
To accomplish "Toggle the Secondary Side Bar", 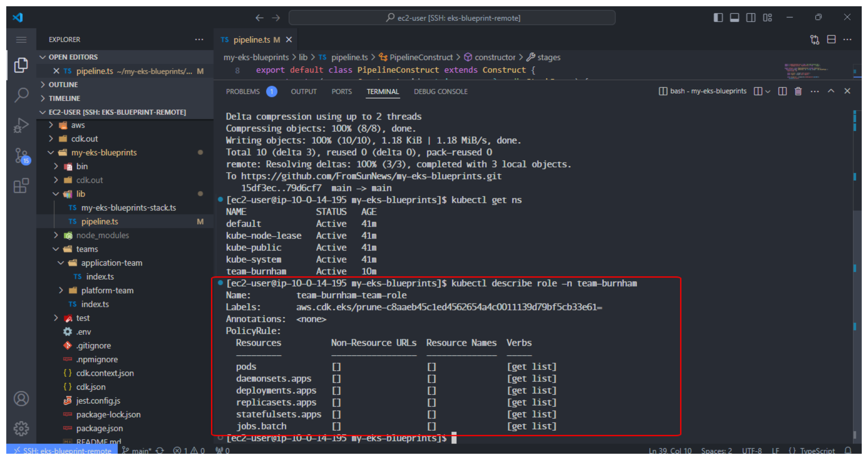I will pos(751,17).
